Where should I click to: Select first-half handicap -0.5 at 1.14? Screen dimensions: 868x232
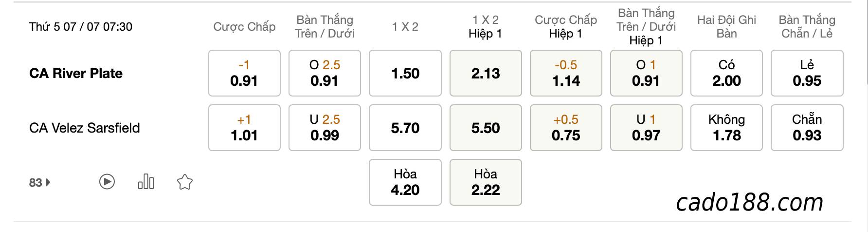(x=566, y=73)
